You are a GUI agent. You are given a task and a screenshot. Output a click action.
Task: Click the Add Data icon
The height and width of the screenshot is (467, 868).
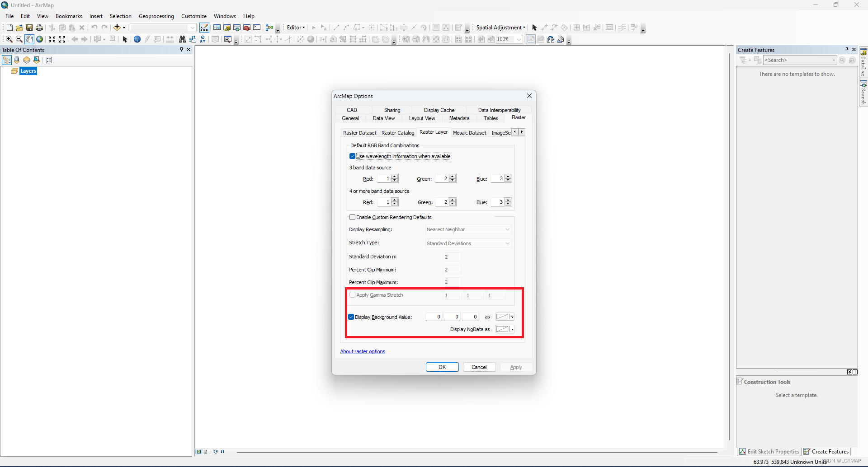[117, 27]
